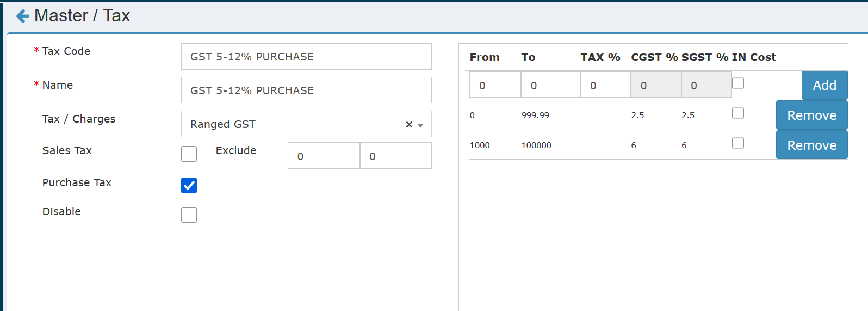Select the From value input box
Screen dimensions: 868x311
point(495,86)
